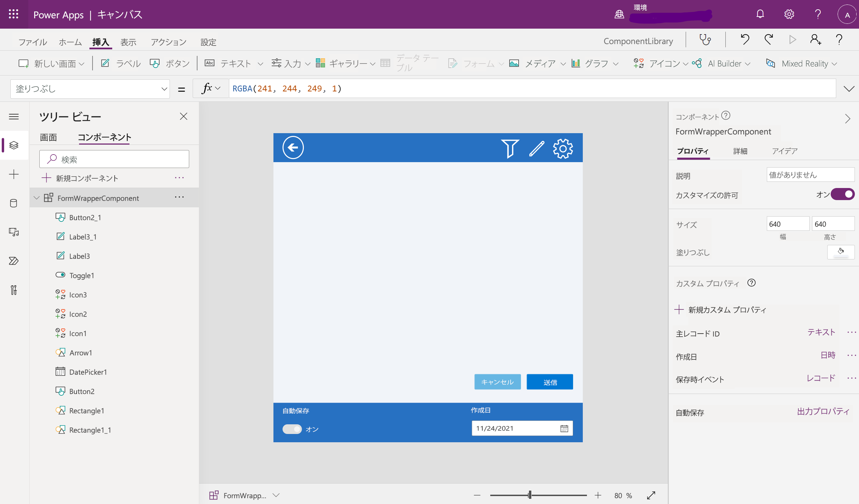Select Toggle1 in the tree
This screenshot has height=504, width=859.
[81, 275]
